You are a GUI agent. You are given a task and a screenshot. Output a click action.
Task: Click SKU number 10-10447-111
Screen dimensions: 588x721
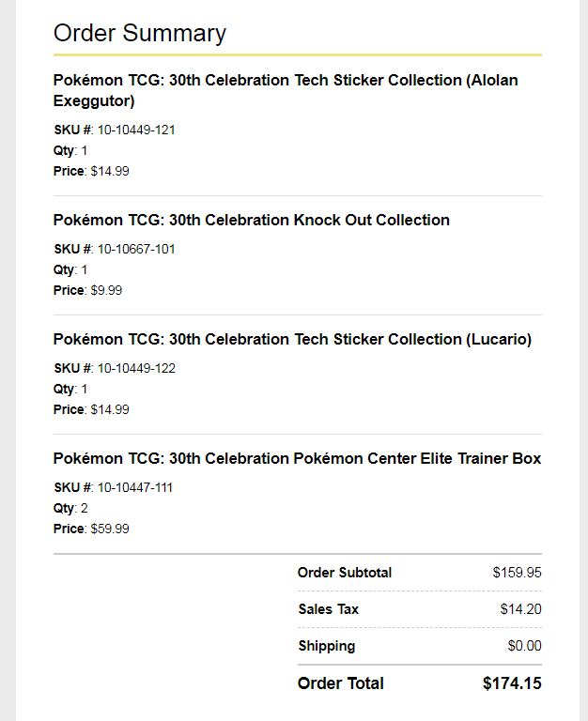tap(135, 487)
